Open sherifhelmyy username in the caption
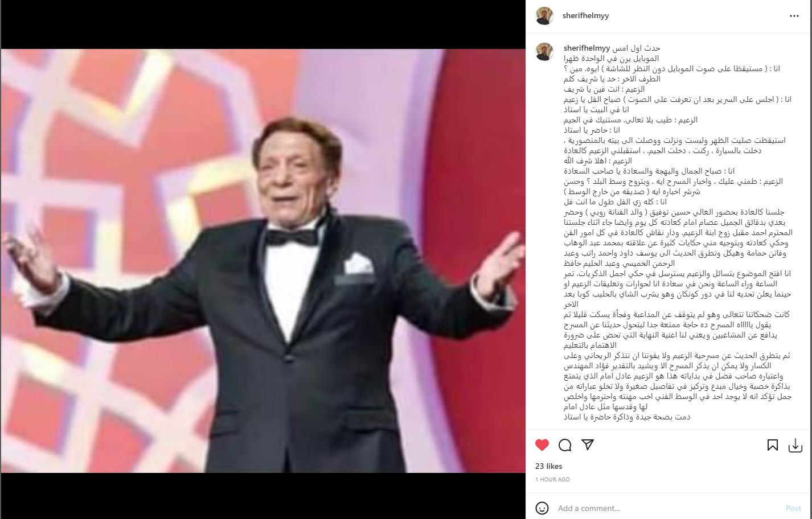812x519 pixels. point(587,48)
